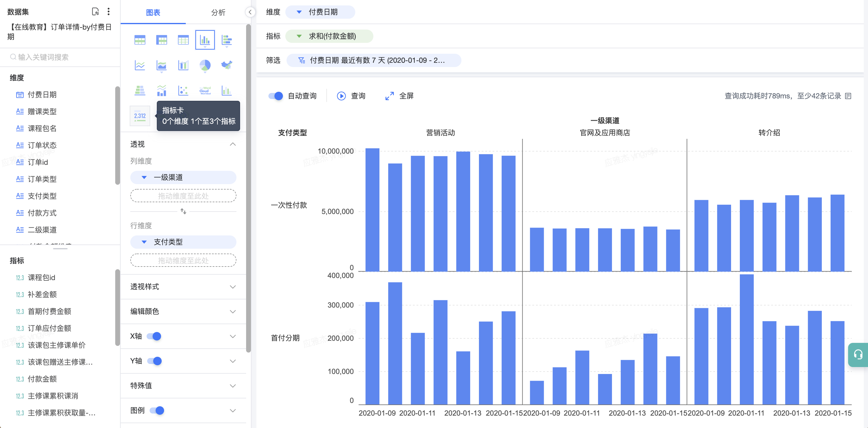The image size is (868, 428).
Task: Select 二级渠道 in the dimension list
Action: (42, 230)
